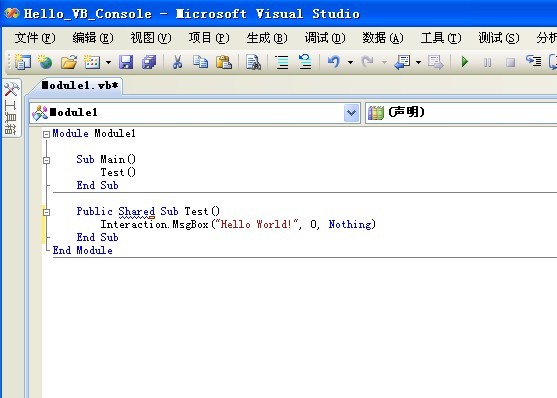The image size is (557, 398).
Task: Comment out the selected lines icon
Action: tap(282, 62)
